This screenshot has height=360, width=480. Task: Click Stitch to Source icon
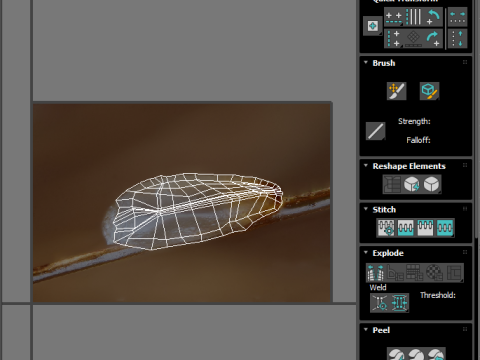click(425, 228)
